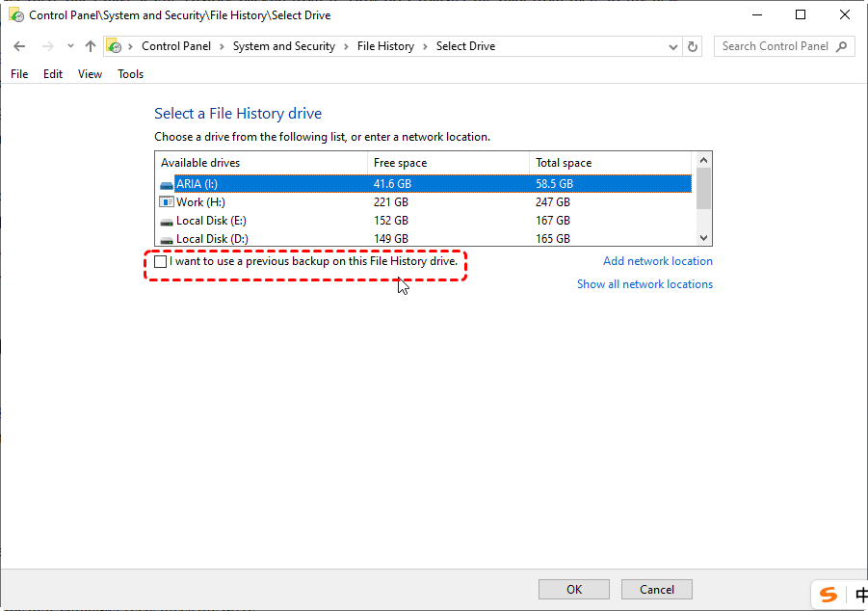Open the File menu

tap(19, 74)
